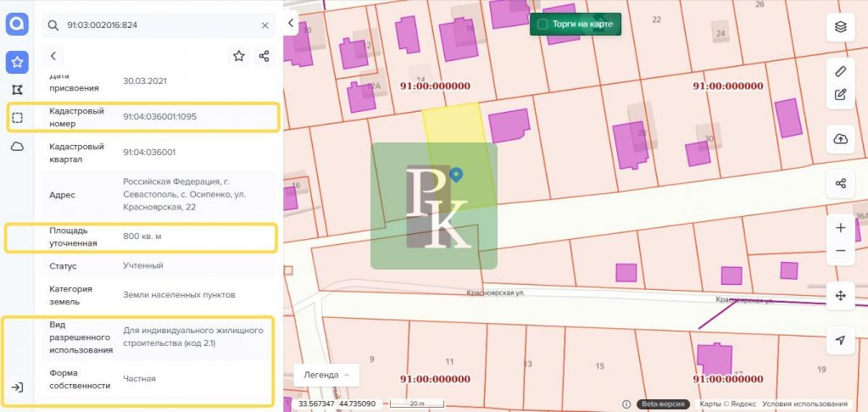The image size is (868, 412).
Task: Activate the pan map cross-arrows tool
Action: click(x=840, y=296)
